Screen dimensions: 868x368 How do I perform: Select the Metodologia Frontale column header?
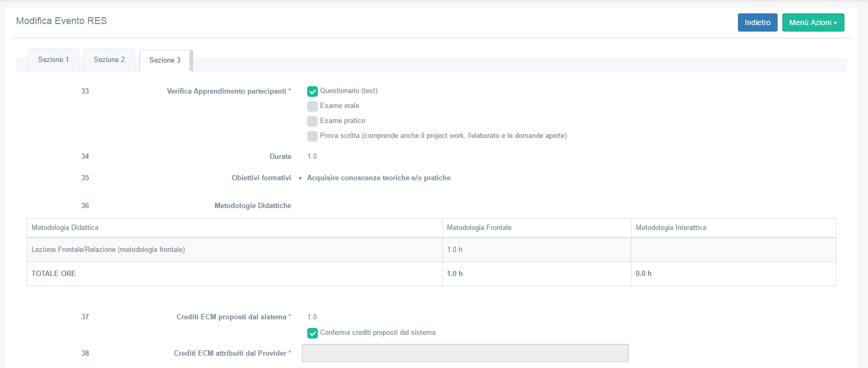click(x=479, y=228)
